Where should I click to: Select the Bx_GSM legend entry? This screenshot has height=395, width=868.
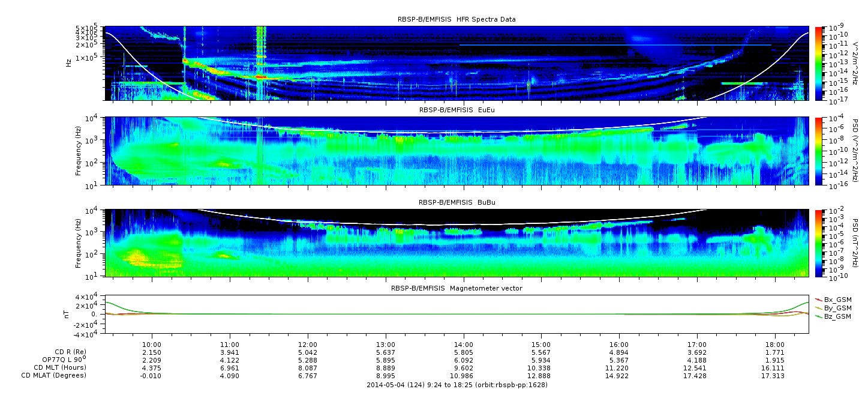[x=837, y=299]
